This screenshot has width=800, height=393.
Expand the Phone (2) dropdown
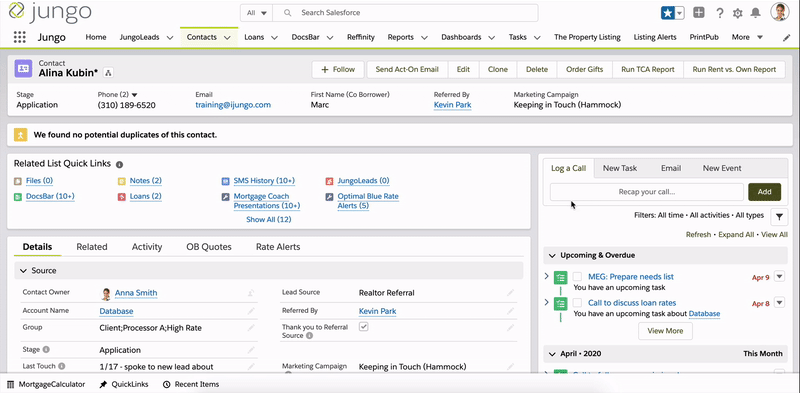(135, 95)
